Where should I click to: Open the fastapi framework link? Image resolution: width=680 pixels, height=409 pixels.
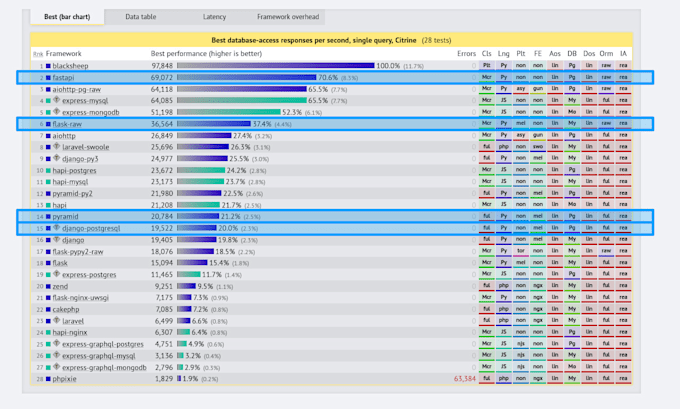[67, 77]
